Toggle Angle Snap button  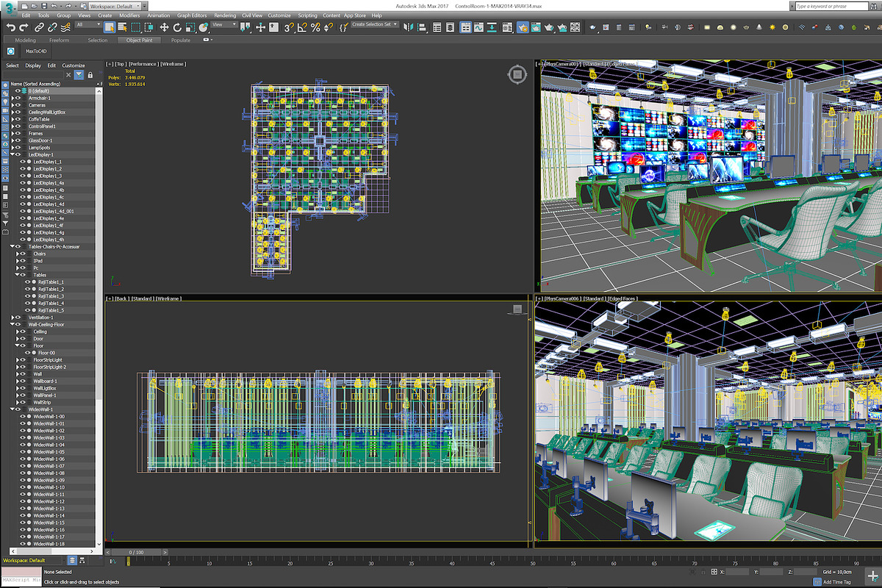(302, 27)
